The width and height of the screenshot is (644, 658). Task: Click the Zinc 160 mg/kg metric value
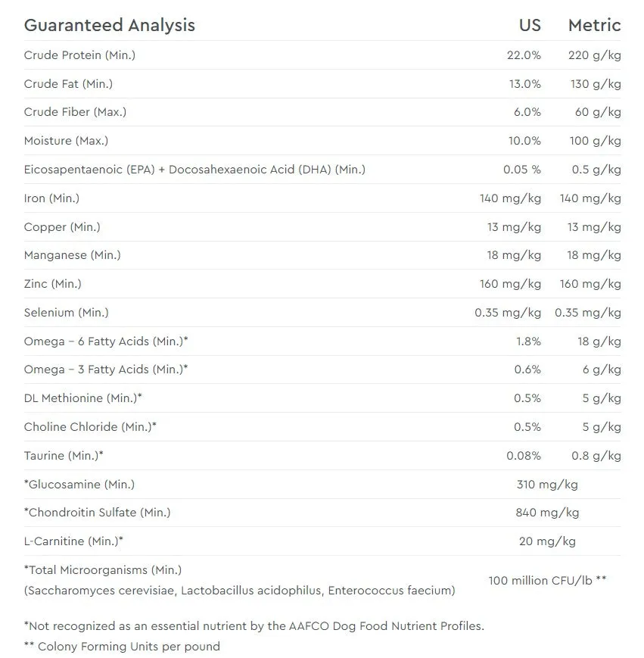590,284
